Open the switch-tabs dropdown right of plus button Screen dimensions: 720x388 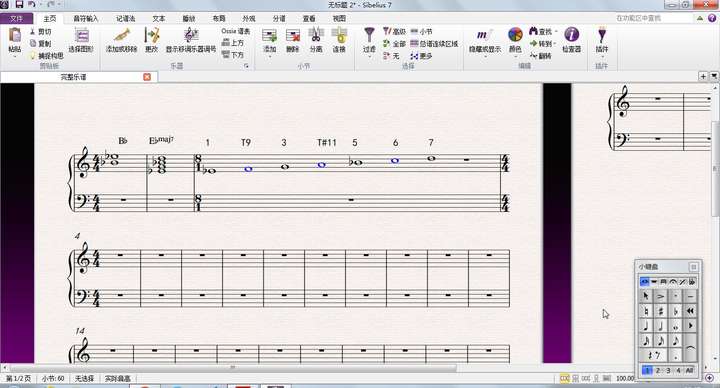click(x=714, y=76)
